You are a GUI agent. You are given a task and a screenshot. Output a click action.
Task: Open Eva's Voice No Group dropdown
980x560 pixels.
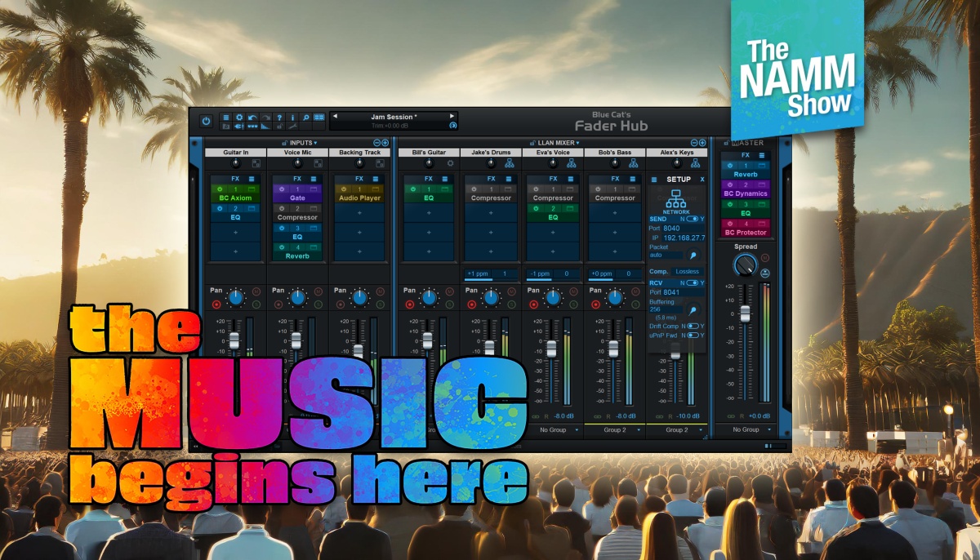pyautogui.click(x=553, y=430)
